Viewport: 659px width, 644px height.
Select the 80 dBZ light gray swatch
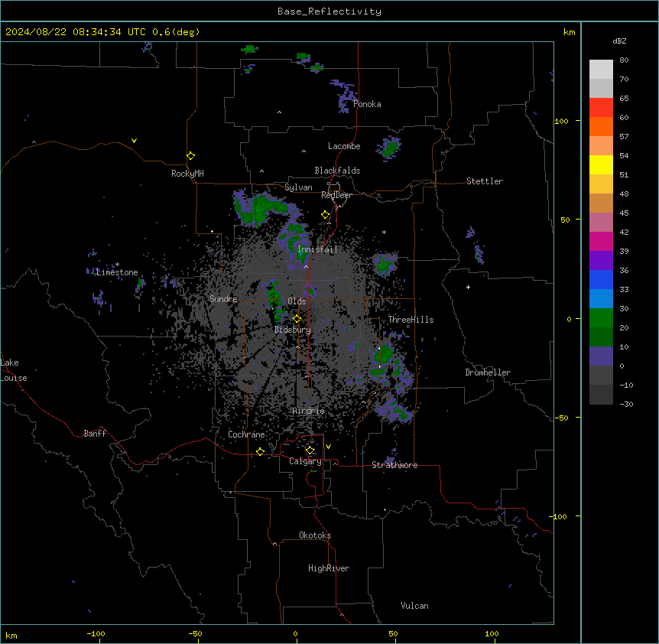[601, 69]
